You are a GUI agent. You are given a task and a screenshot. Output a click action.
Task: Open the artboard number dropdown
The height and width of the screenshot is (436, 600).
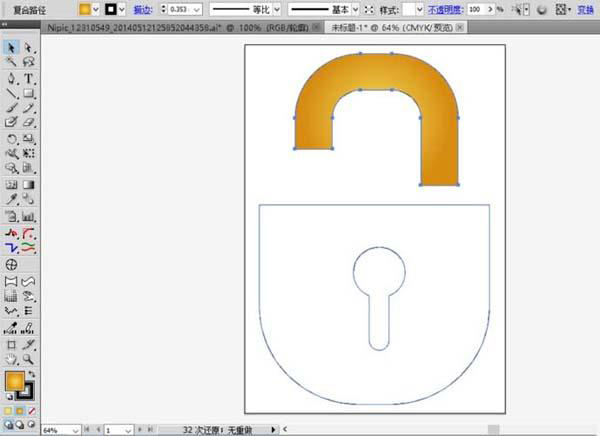(128, 430)
